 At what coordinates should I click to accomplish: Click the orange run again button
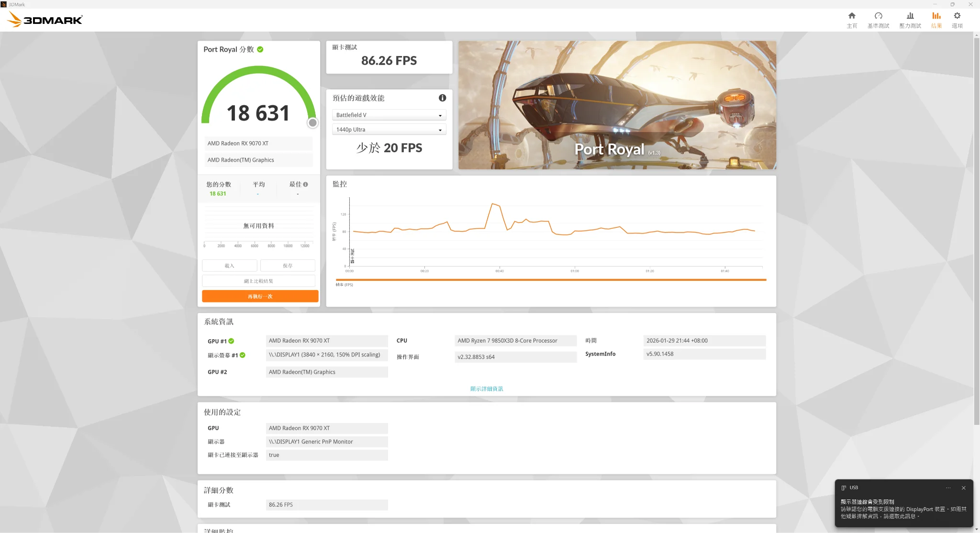coord(260,296)
